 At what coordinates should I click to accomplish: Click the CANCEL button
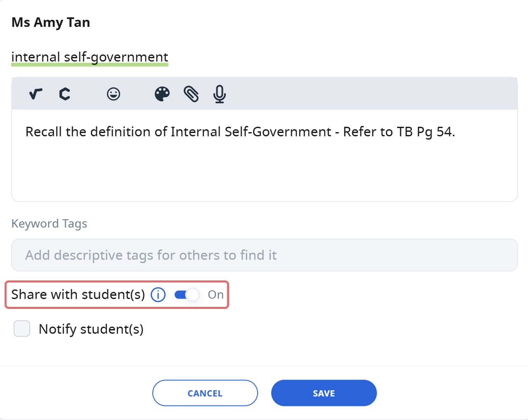tap(205, 393)
